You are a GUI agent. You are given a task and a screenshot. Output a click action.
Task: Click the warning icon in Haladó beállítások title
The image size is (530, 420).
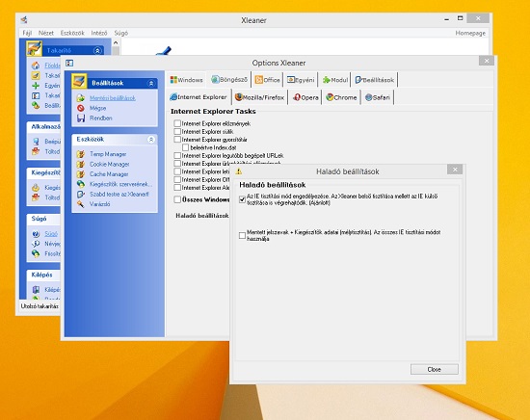click(239, 171)
